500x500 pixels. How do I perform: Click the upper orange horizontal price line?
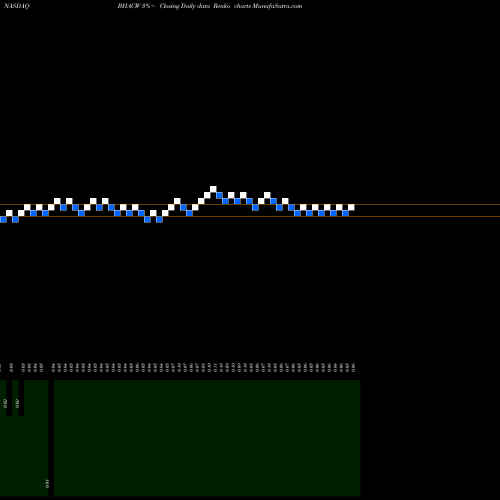click(x=250, y=204)
